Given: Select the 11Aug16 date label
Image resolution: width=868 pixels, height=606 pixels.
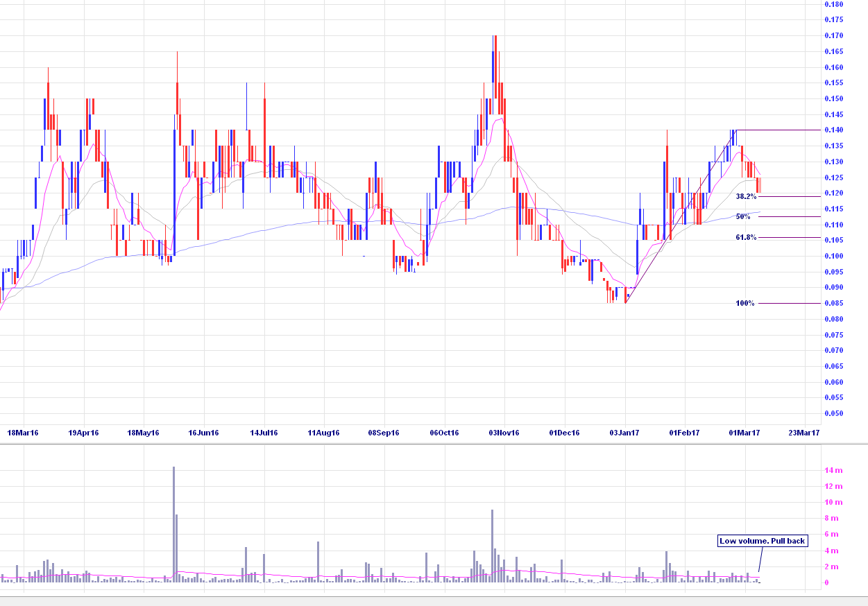Looking at the screenshot, I should click(x=323, y=433).
